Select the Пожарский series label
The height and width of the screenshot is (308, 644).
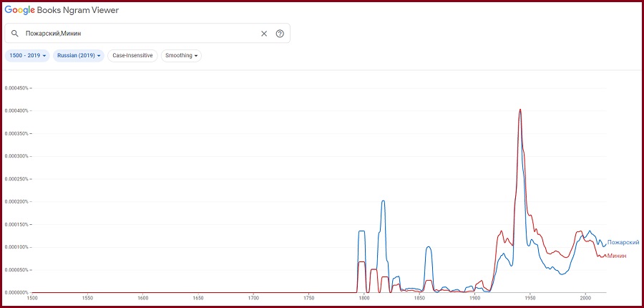tap(623, 243)
